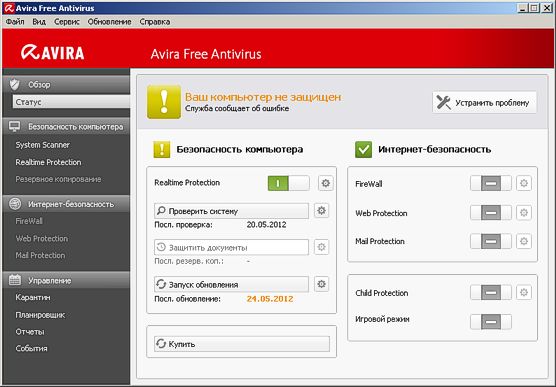Viewport: 556px width, 387px height.
Task: Select Статус in the sidebar
Action: click(71, 102)
